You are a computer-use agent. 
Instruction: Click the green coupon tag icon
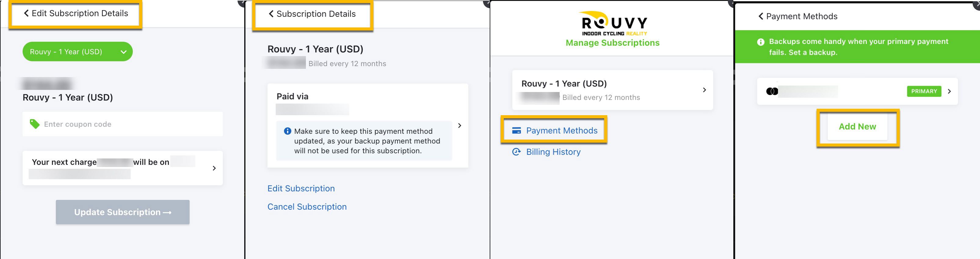point(34,124)
